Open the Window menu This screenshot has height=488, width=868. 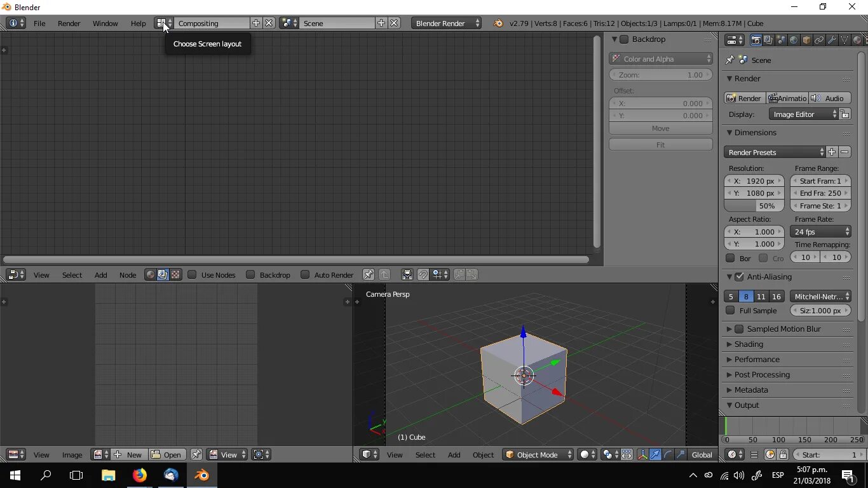[x=105, y=23]
